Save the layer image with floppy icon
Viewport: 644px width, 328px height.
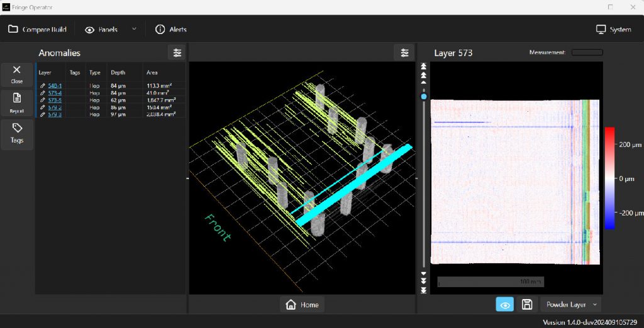coord(527,305)
